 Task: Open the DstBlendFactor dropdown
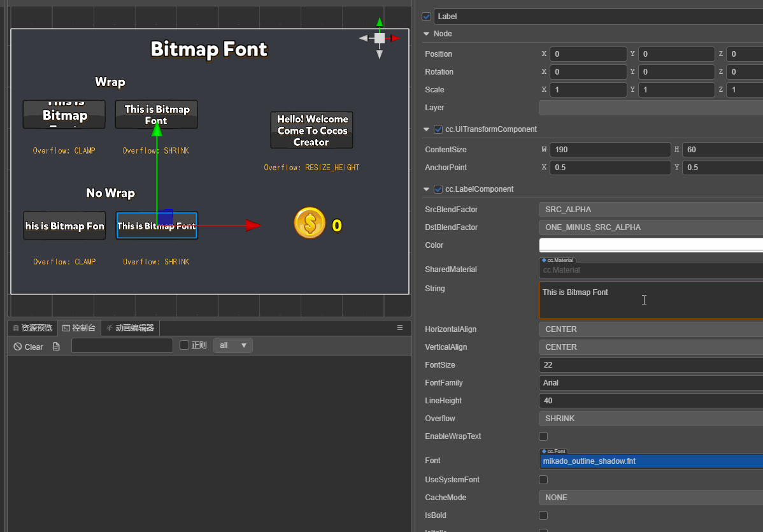click(x=651, y=227)
